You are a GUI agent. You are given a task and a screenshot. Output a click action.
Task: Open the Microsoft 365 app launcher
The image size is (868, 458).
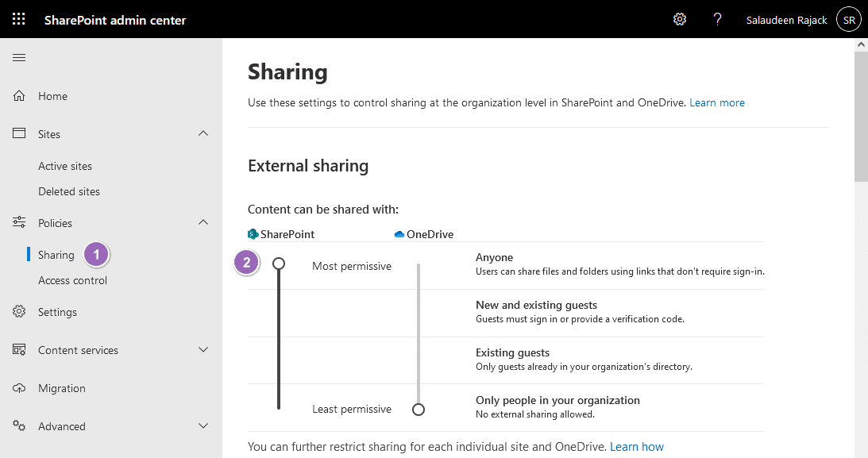[17, 18]
